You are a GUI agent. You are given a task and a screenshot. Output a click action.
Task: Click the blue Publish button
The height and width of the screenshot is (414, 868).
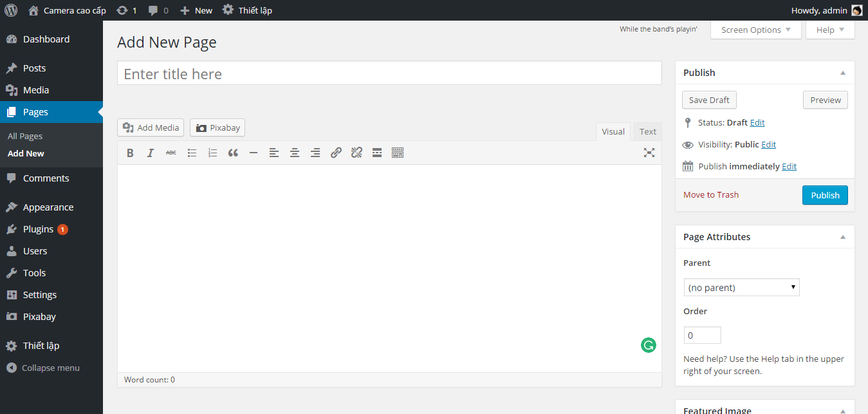[825, 195]
